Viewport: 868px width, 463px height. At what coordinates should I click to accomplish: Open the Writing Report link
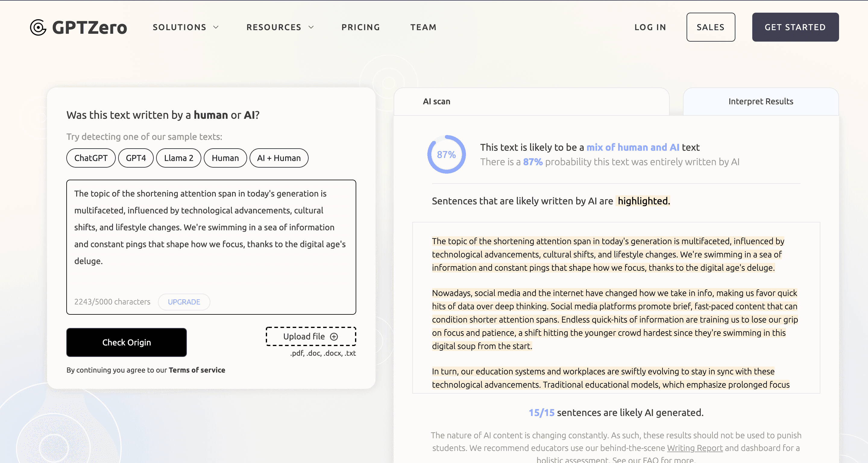click(694, 448)
